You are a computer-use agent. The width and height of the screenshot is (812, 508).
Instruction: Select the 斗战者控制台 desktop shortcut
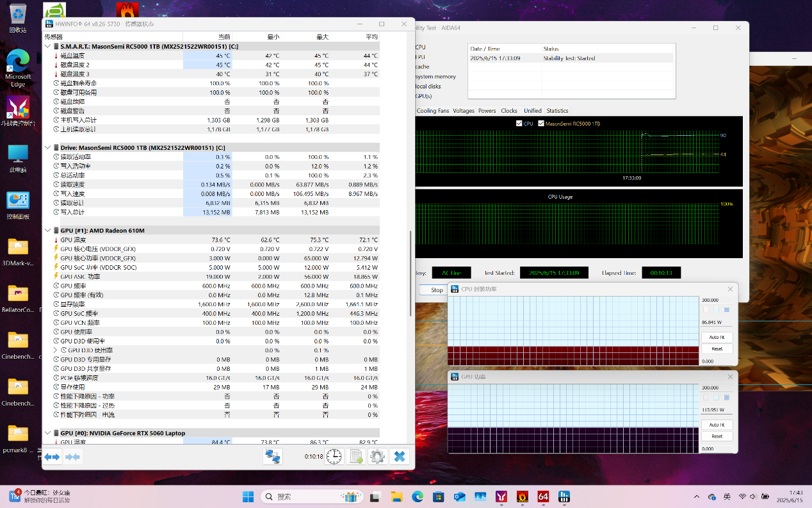18,111
